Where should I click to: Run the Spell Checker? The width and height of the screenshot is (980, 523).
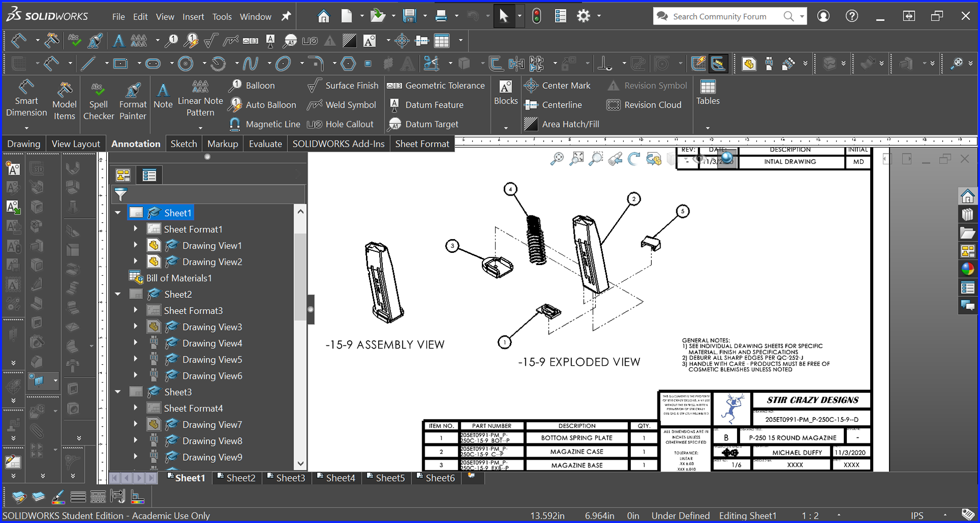click(x=99, y=101)
